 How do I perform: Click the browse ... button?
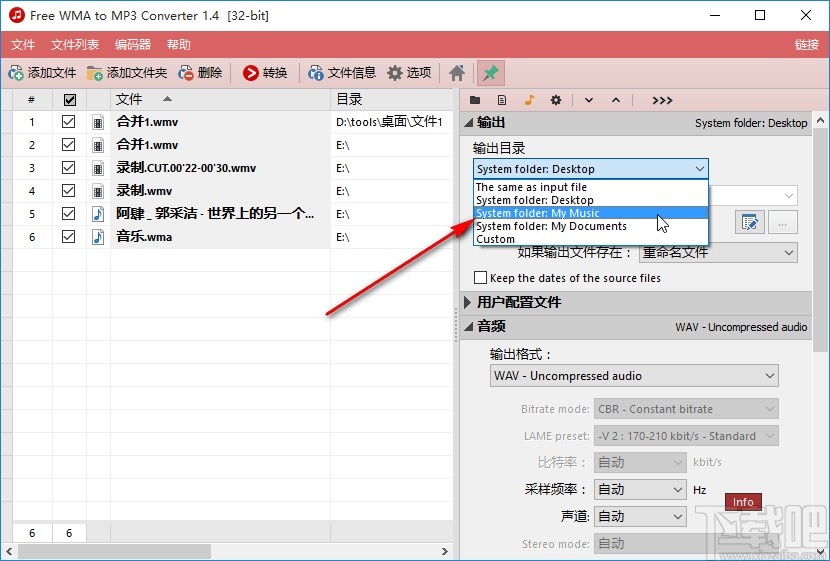point(783,222)
